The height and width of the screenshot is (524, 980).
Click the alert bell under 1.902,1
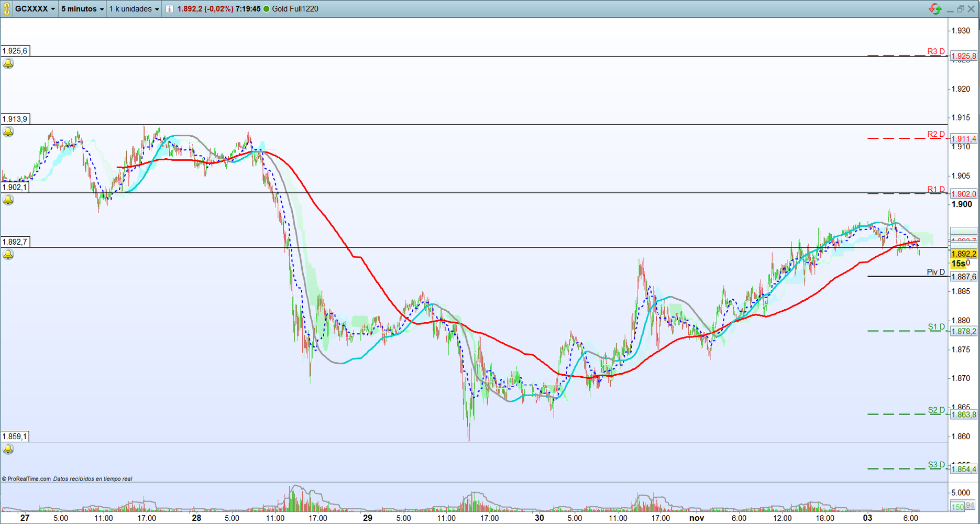[8, 200]
